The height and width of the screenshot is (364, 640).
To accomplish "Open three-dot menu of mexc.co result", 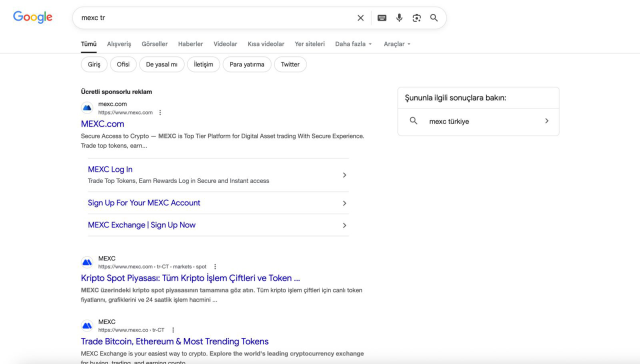I will click(x=173, y=330).
